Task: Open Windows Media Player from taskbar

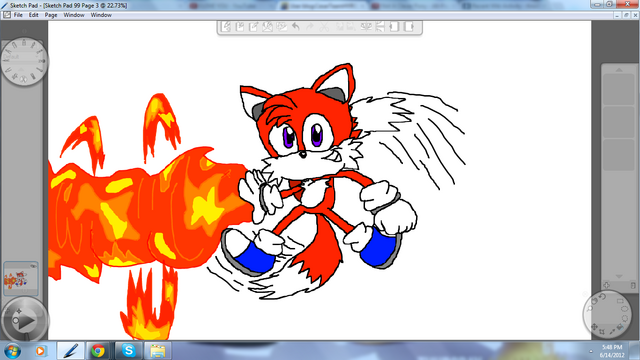Action: tap(40, 351)
